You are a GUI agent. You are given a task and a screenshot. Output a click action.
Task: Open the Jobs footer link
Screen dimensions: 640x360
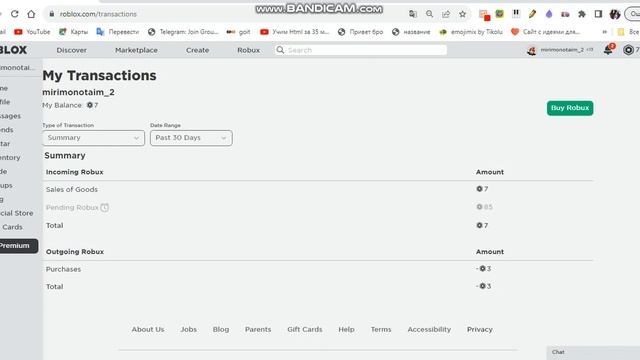coord(189,329)
